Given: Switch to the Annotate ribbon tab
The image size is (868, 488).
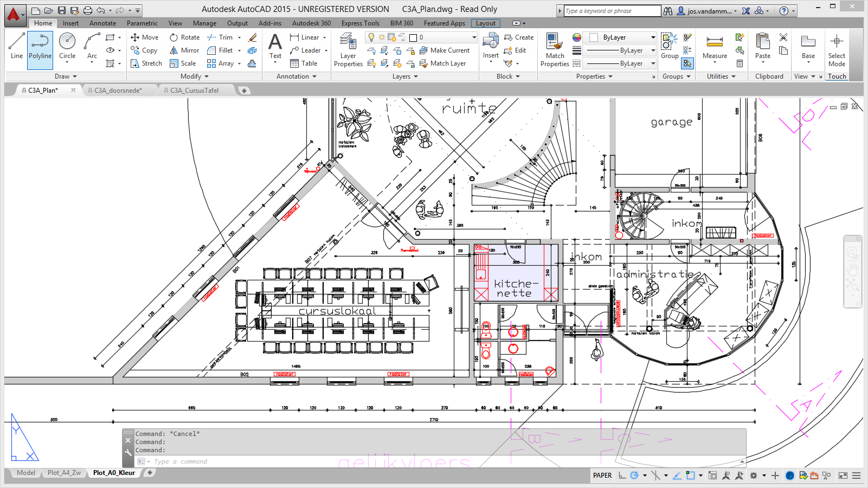Looking at the screenshot, I should tap(102, 23).
